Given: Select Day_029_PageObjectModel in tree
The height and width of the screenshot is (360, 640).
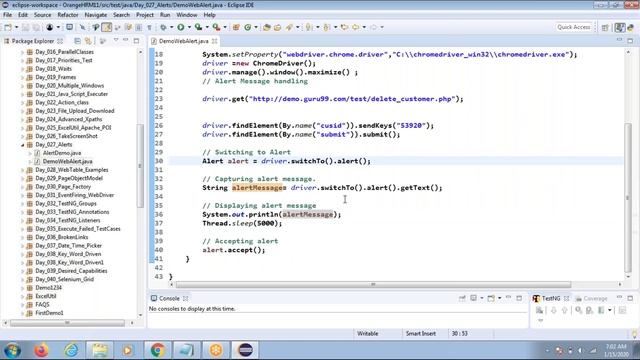Looking at the screenshot, I should coord(69,178).
